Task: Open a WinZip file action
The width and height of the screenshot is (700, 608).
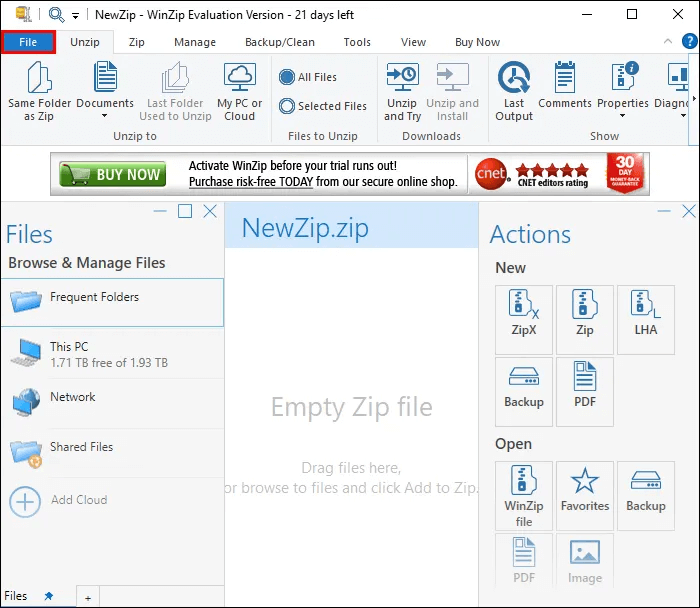Action: 524,496
